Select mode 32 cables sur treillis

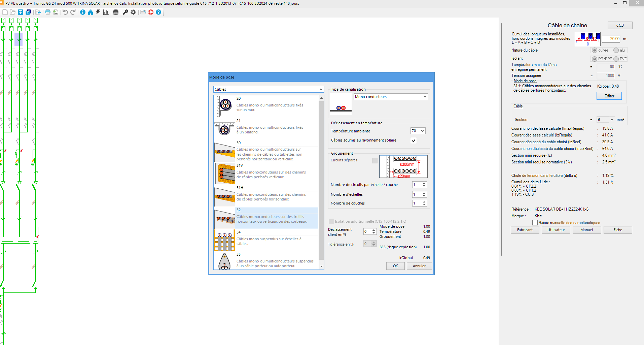[x=266, y=218]
